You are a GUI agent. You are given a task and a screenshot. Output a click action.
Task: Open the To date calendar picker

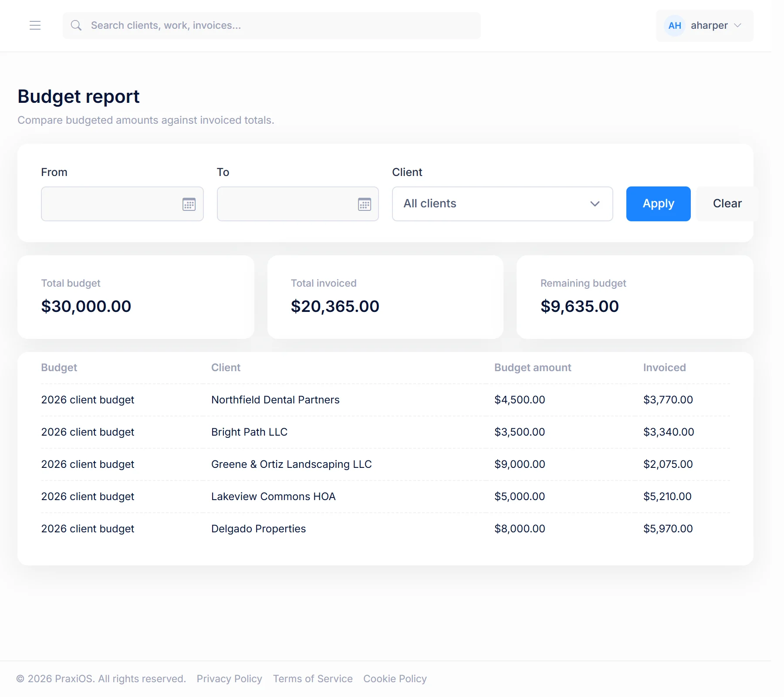365,204
